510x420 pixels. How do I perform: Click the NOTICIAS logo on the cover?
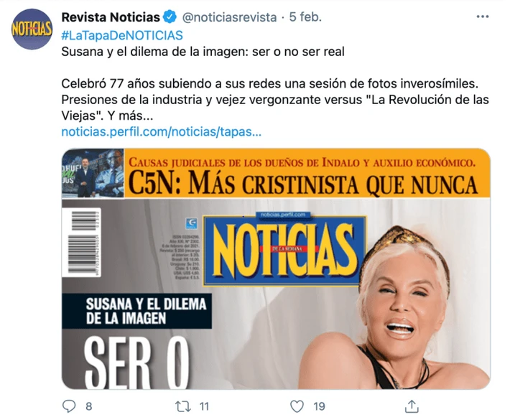tap(284, 251)
